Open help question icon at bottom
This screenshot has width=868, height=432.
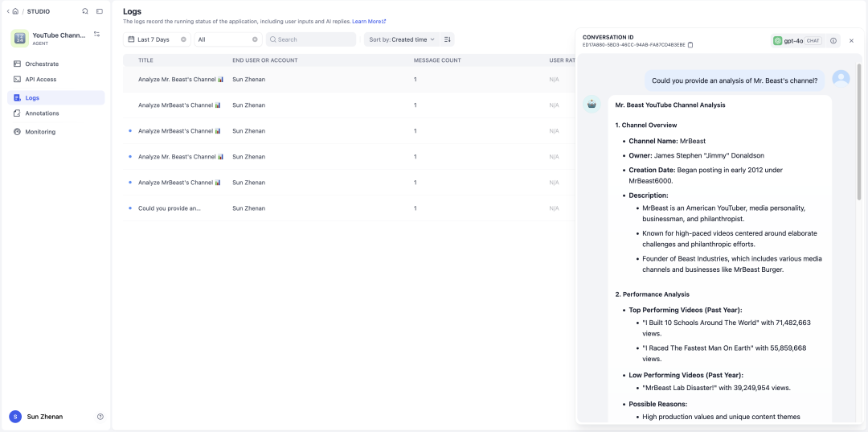point(100,417)
